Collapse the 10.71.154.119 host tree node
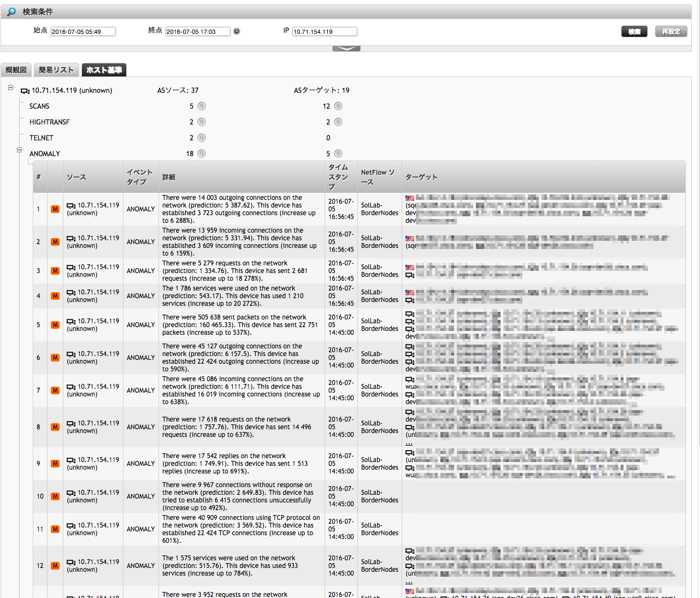 click(10, 87)
